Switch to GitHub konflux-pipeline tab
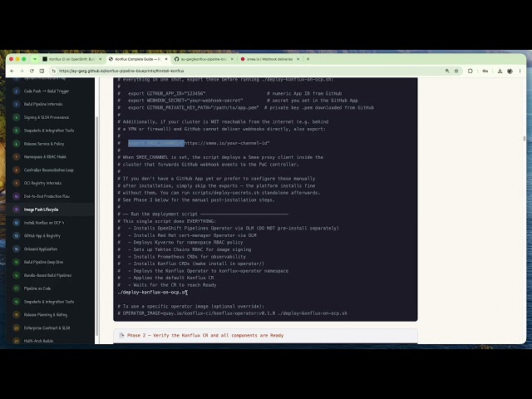Screen dimensions: 532x399 203,59
